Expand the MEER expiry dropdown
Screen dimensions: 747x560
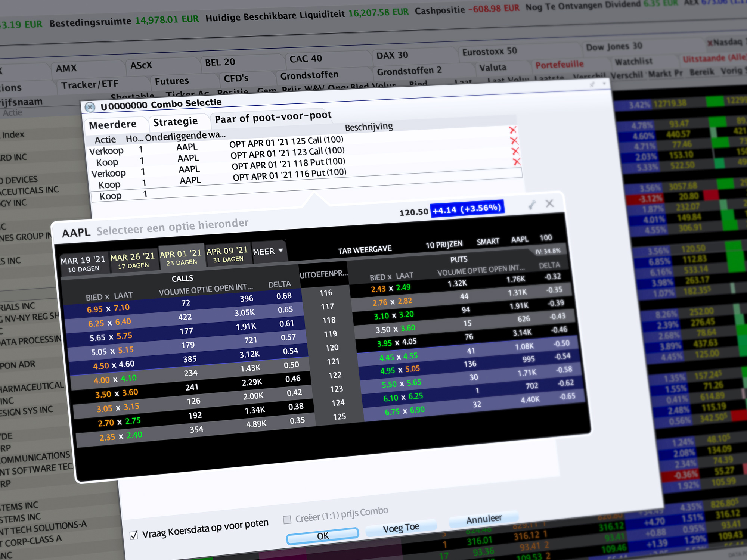[268, 252]
